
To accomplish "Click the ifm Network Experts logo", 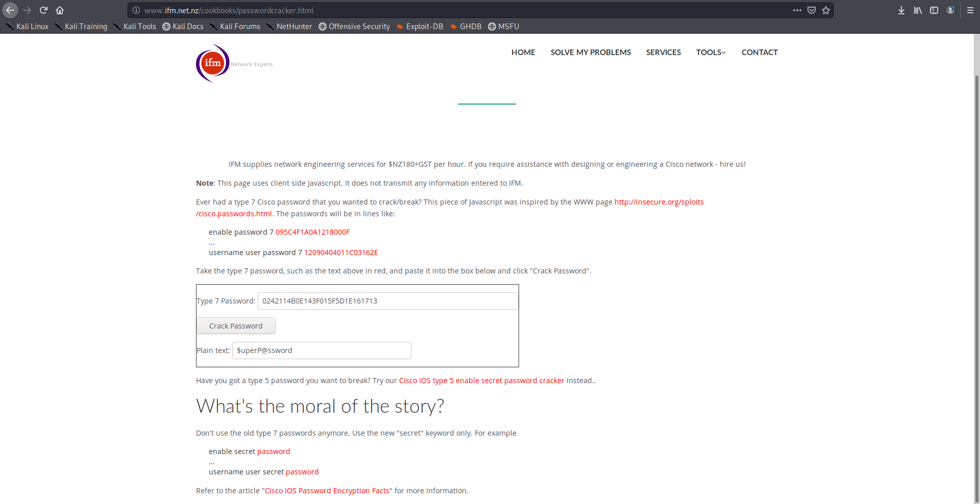I will coord(213,63).
